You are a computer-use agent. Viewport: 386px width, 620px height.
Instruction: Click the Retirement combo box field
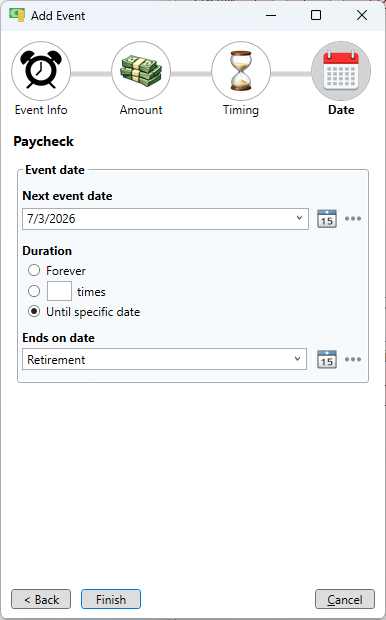(x=165, y=359)
